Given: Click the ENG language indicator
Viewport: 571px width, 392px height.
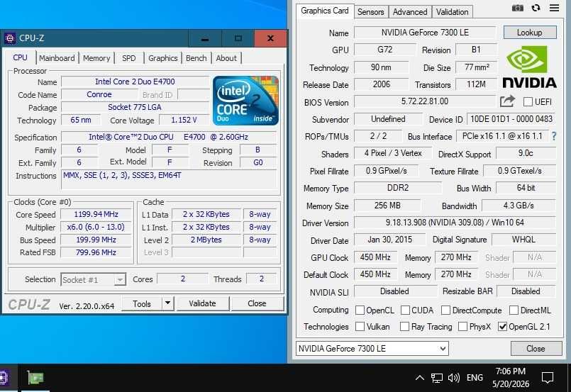Looking at the screenshot, I should [x=475, y=378].
